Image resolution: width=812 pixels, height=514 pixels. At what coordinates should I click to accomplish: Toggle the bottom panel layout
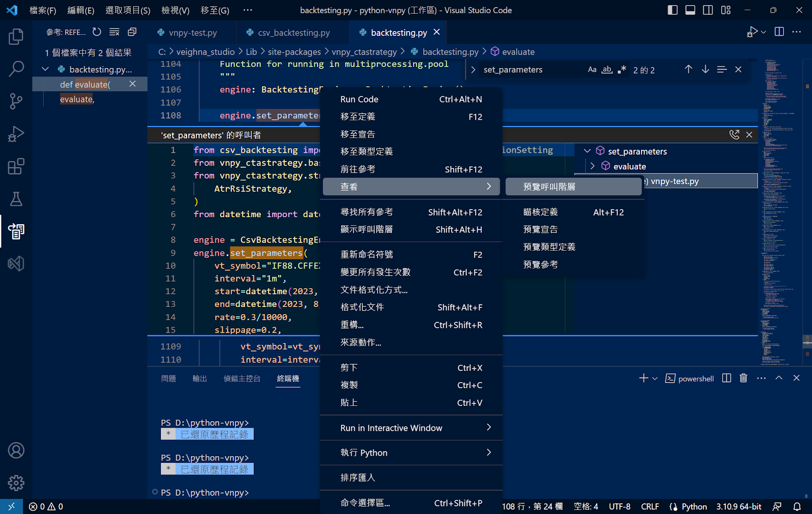[690, 10]
